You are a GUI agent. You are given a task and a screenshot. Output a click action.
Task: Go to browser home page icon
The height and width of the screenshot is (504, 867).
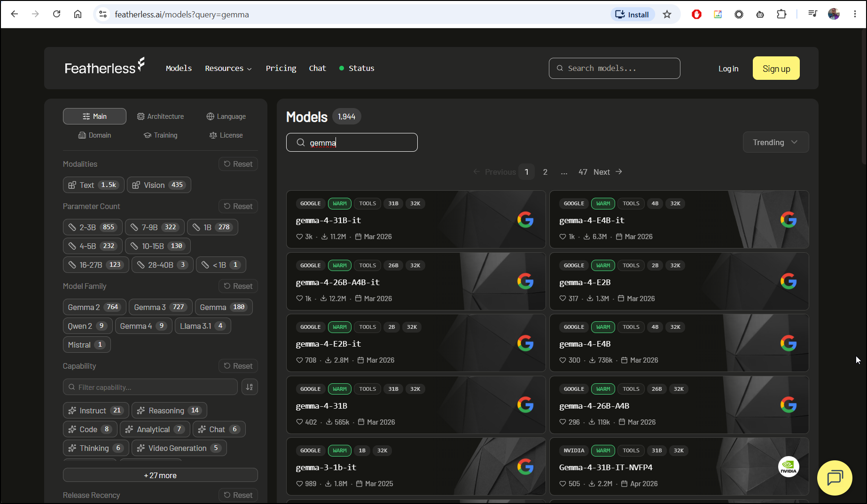78,14
